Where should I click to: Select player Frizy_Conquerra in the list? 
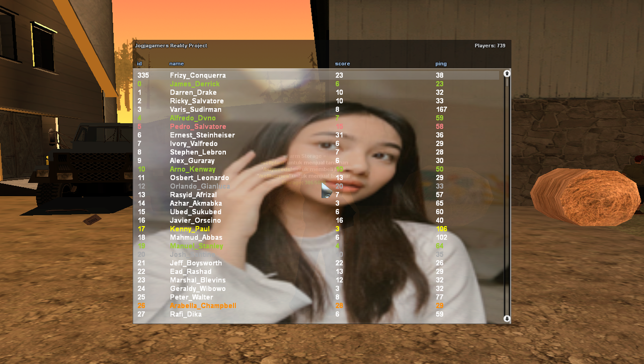(x=198, y=76)
